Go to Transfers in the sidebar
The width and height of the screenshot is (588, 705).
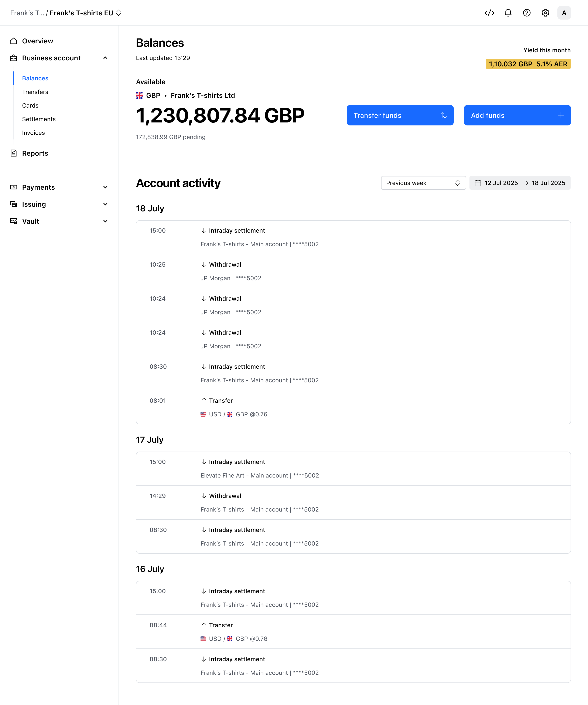(x=35, y=92)
